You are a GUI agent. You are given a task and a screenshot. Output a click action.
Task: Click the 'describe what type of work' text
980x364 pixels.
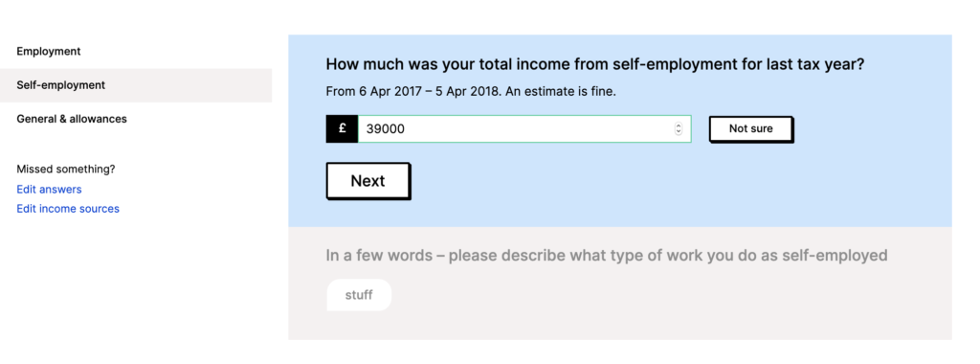click(x=577, y=256)
